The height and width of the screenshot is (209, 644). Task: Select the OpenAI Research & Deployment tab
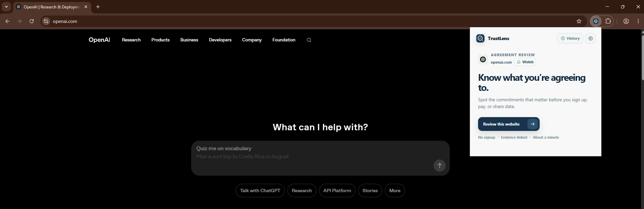52,7
